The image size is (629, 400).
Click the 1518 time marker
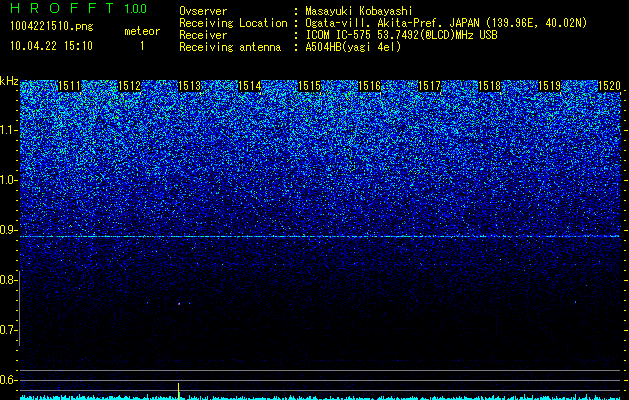489,86
